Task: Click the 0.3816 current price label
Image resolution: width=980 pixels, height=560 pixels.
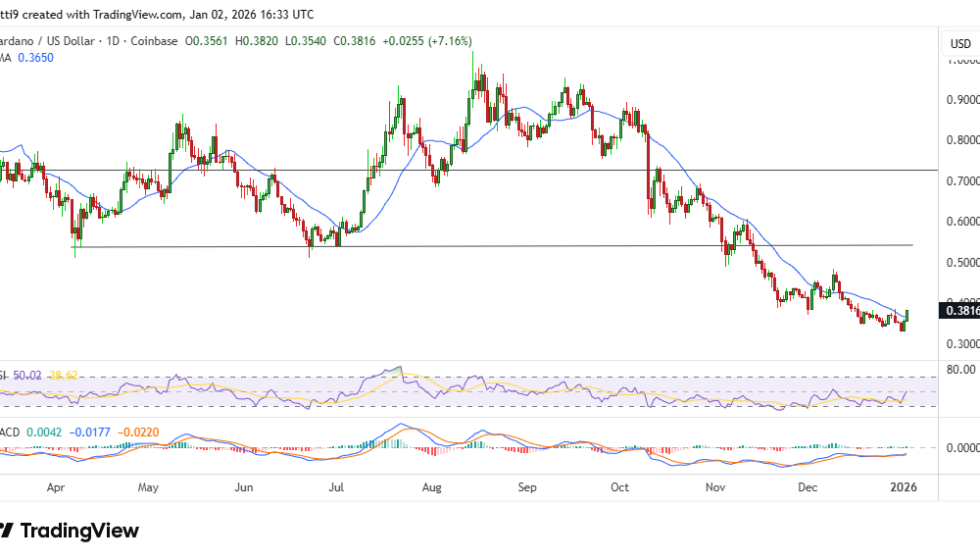Action: (x=958, y=311)
